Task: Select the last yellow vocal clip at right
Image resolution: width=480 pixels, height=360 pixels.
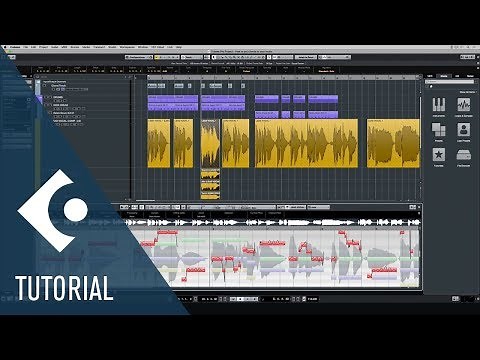Action: 393,143
